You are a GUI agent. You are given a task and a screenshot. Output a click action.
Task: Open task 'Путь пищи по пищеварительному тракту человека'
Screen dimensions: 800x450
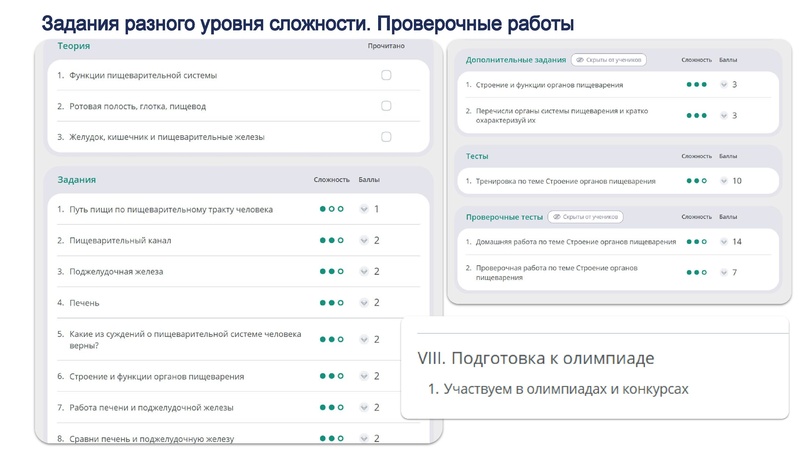point(171,209)
